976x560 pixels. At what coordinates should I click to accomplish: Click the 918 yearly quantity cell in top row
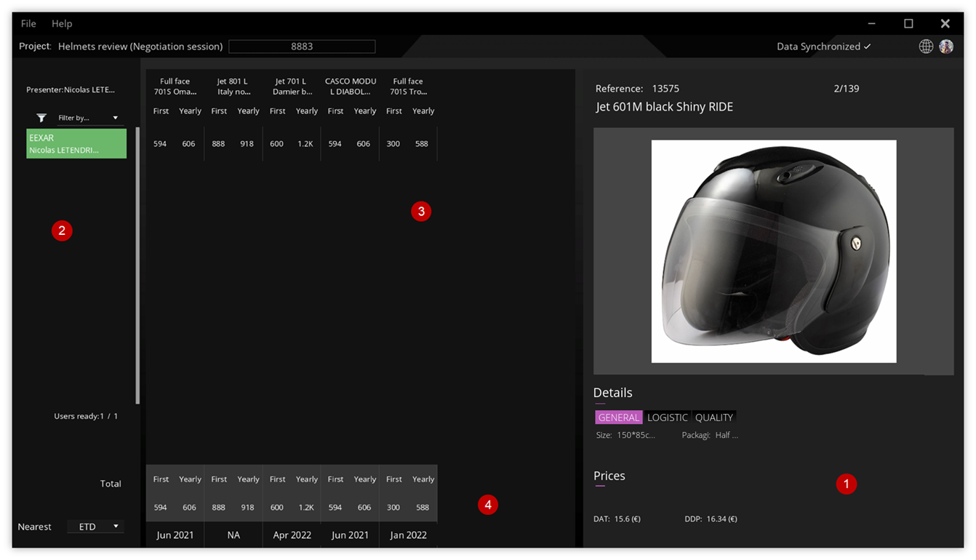(x=247, y=144)
